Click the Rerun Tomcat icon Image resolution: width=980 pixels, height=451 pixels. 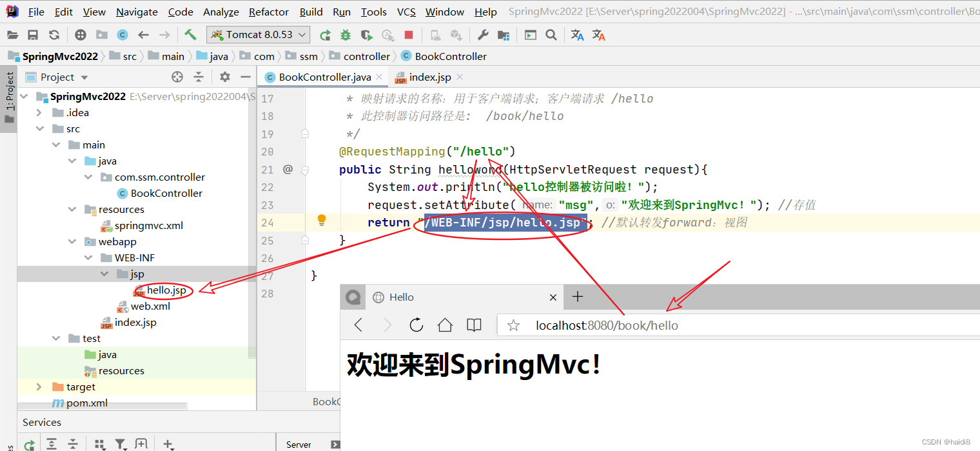[x=326, y=35]
